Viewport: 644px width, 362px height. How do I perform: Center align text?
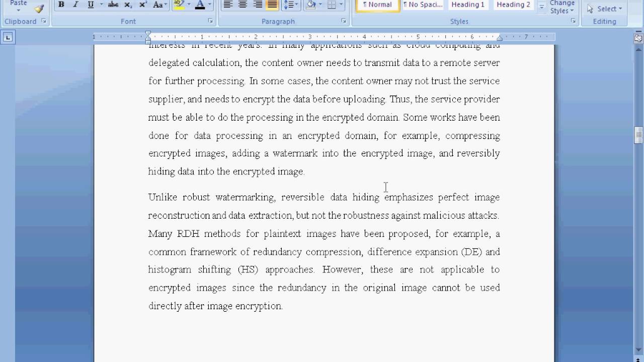[x=243, y=5]
